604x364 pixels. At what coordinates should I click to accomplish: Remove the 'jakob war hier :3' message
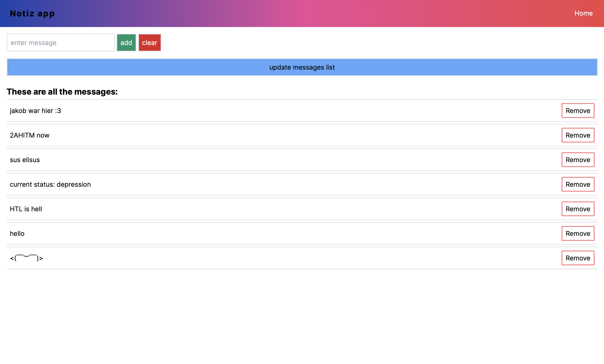(x=578, y=111)
